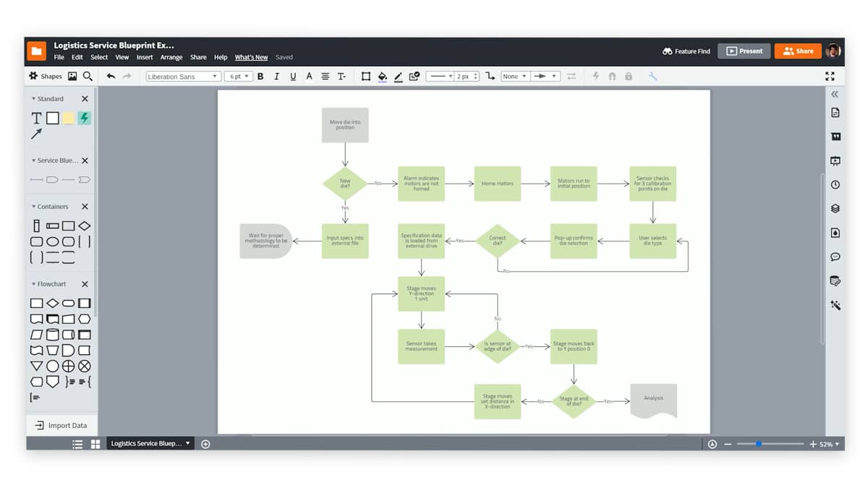Undo the last action
868x488 pixels.
point(111,76)
